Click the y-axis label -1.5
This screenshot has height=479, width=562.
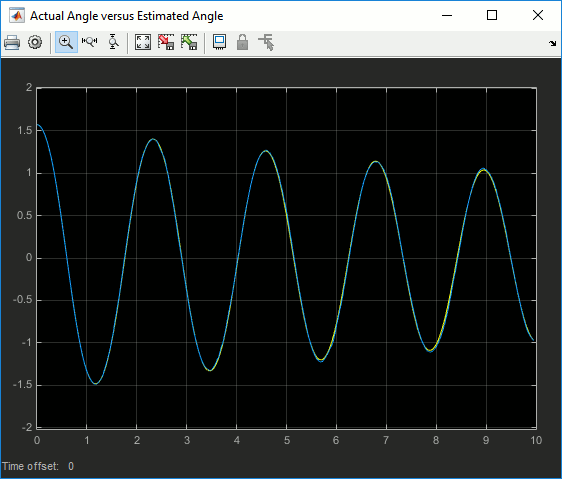pos(23,385)
